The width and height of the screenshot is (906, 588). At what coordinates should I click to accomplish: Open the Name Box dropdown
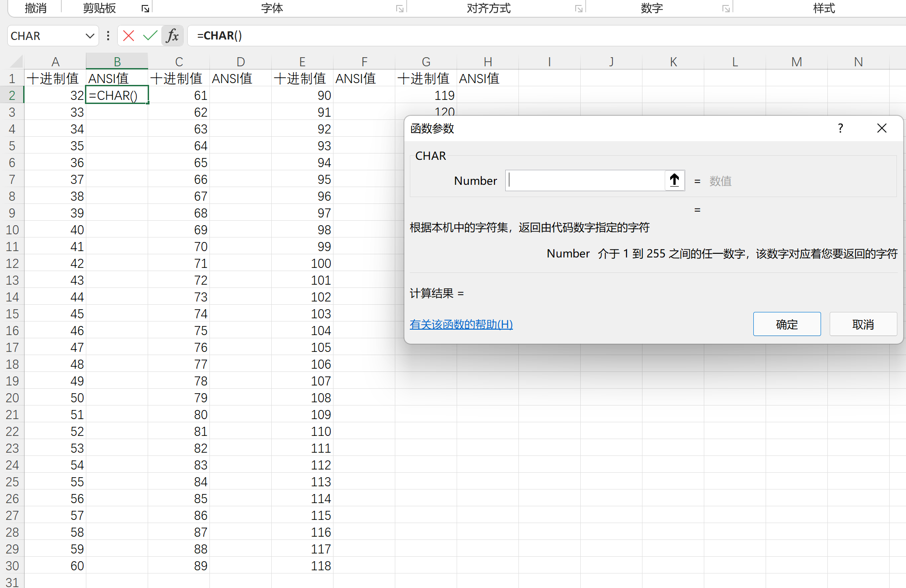(90, 35)
